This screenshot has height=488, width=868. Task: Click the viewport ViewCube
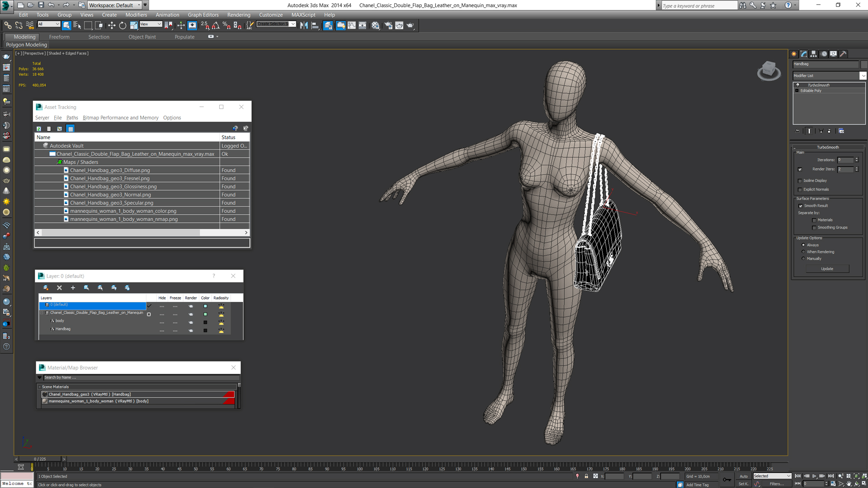tap(769, 70)
